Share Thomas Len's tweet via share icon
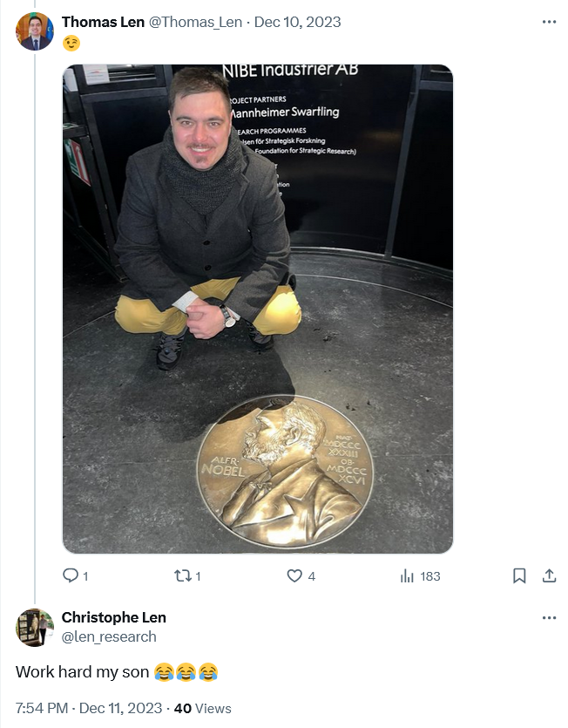 click(x=549, y=576)
